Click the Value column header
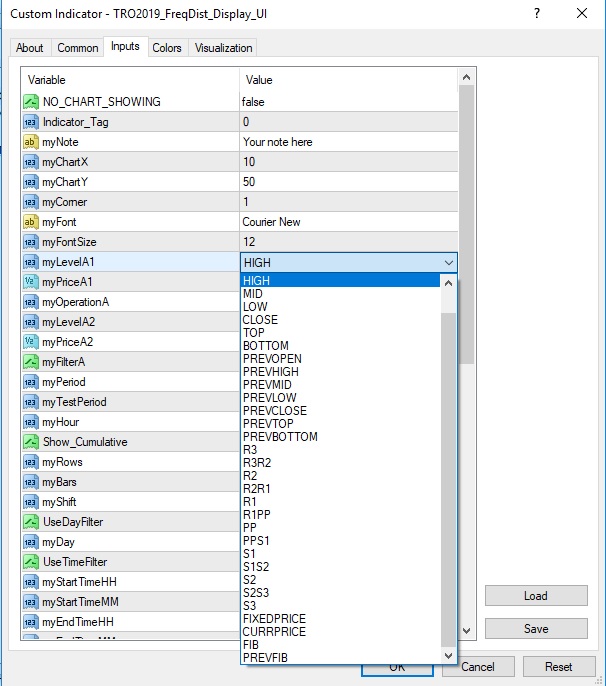 coord(349,80)
